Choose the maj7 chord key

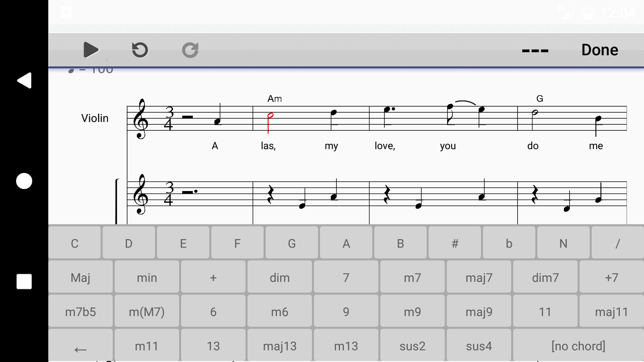[x=479, y=277]
